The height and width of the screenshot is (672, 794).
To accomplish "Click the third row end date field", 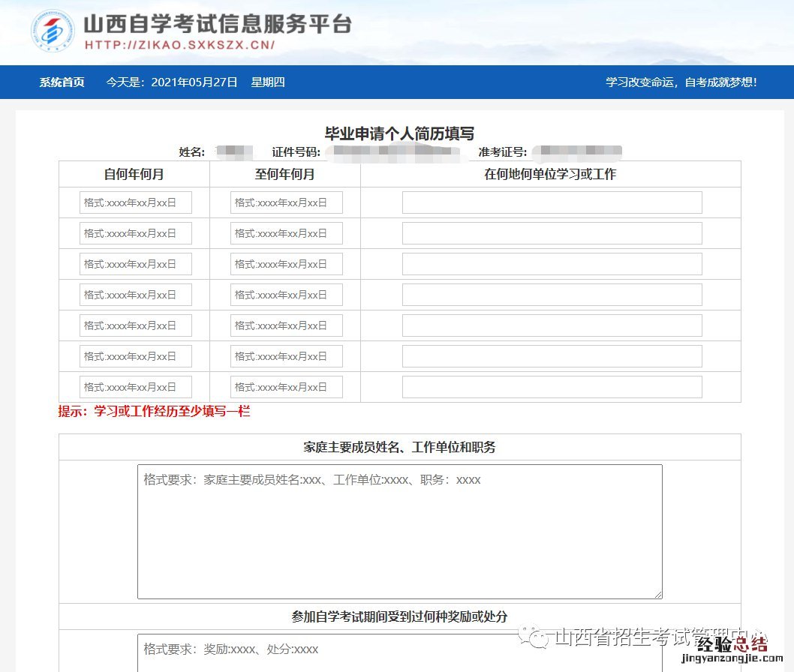I will point(287,264).
